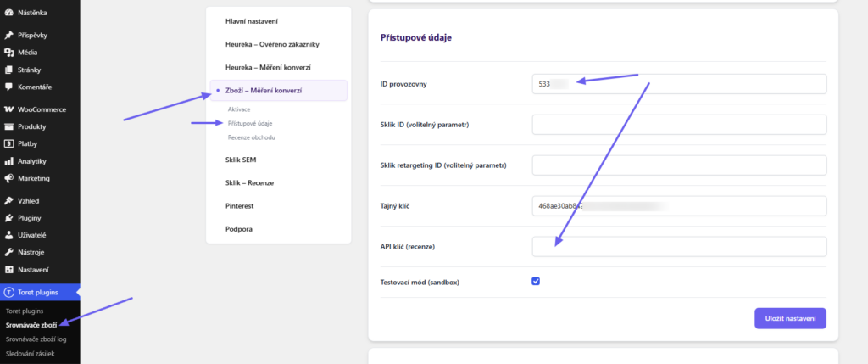Jump to Aktivace subsection
Viewport: 868px width, 364px height.
click(239, 109)
